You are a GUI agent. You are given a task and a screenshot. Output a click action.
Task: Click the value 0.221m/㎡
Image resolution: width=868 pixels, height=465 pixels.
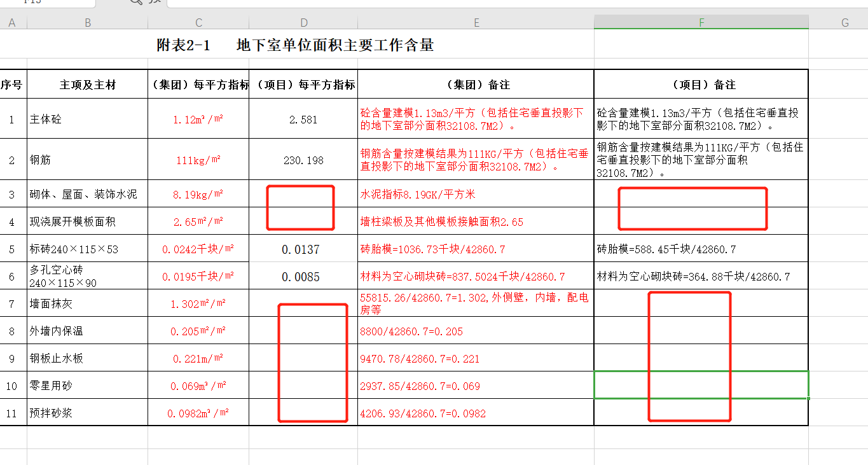(198, 358)
